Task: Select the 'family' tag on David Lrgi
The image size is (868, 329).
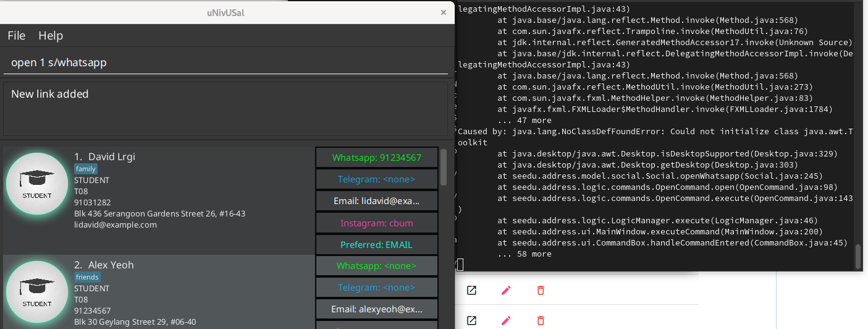Action: (x=86, y=169)
